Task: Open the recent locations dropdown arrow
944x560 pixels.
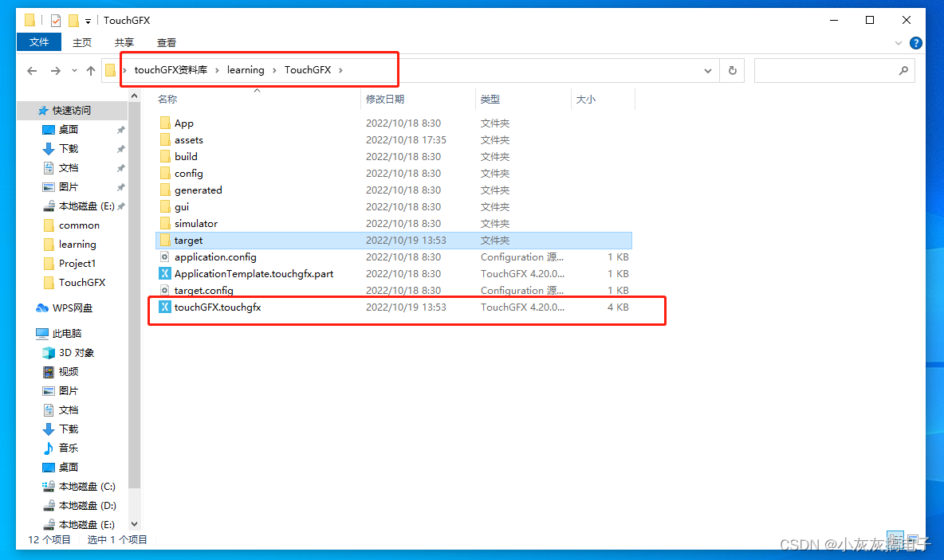Action: 74,70
